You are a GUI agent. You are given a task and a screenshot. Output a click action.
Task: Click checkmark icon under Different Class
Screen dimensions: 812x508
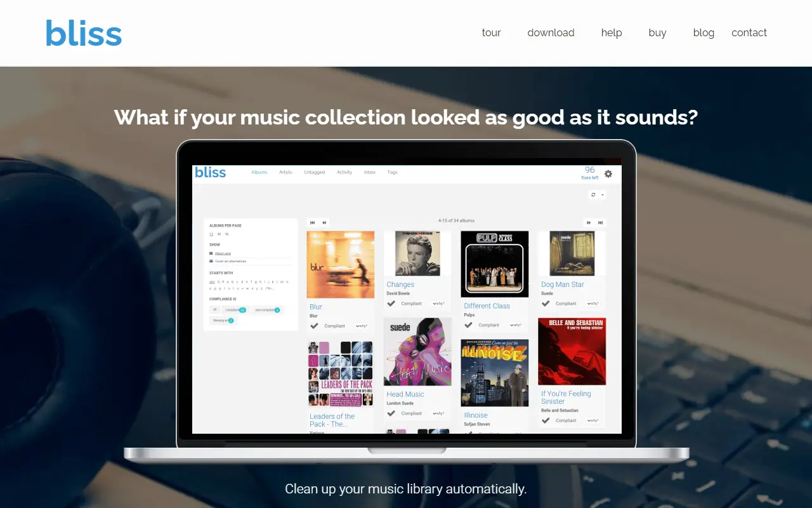point(468,325)
